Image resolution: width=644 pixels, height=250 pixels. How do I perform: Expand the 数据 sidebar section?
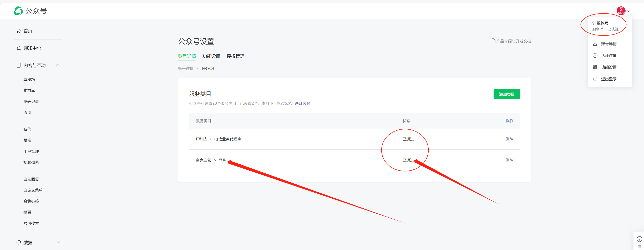[x=58, y=242]
